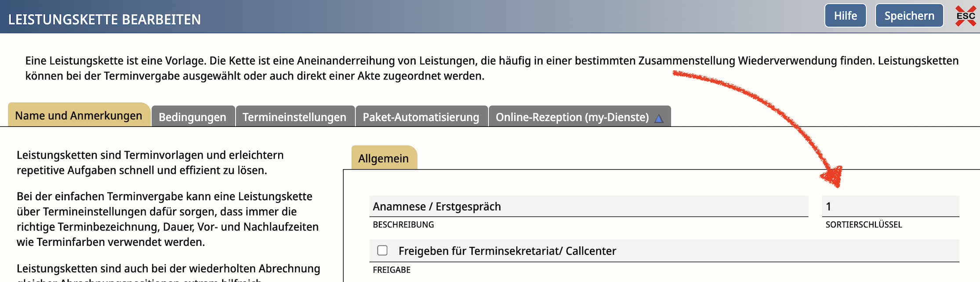Switch to the Termineinstellungen tab

tap(294, 116)
